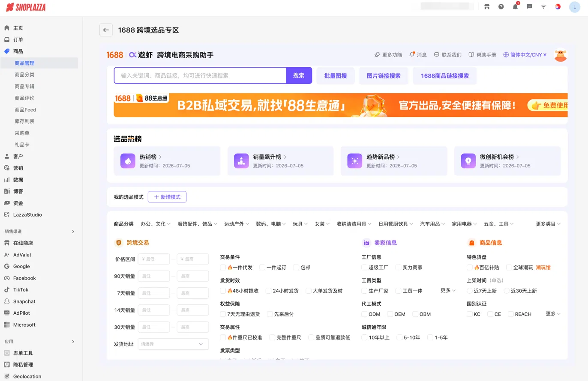Image resolution: width=588 pixels, height=381 pixels.
Task: Click the home icon beside 主页
Action: click(x=7, y=28)
